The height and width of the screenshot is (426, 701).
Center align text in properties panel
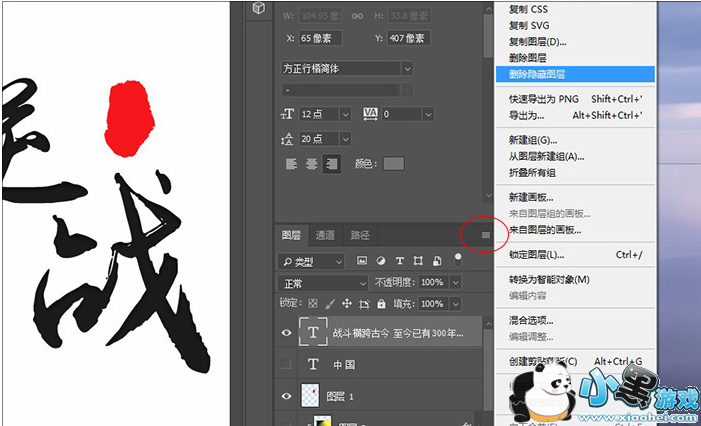point(312,164)
